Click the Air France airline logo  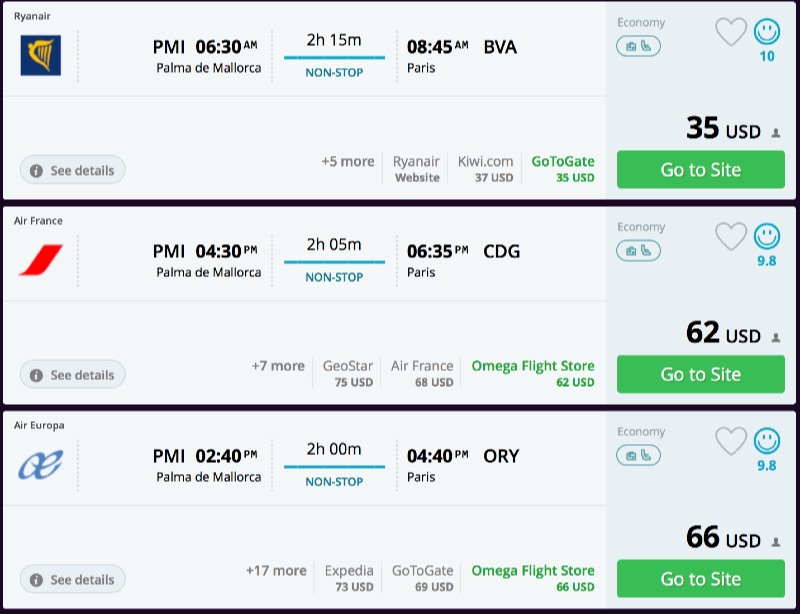[x=41, y=260]
